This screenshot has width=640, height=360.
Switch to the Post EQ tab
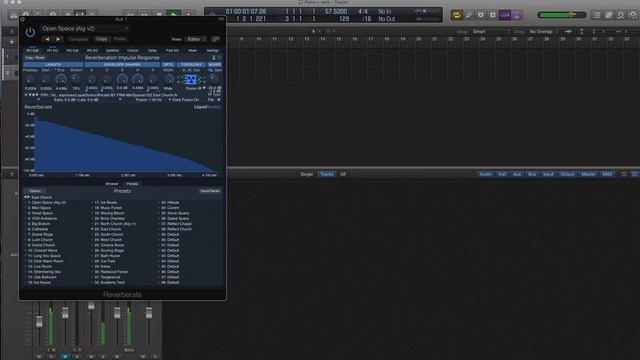click(x=172, y=51)
